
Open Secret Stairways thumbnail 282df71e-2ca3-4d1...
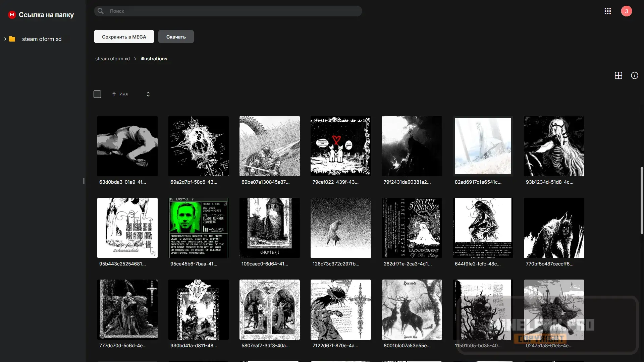tap(412, 228)
